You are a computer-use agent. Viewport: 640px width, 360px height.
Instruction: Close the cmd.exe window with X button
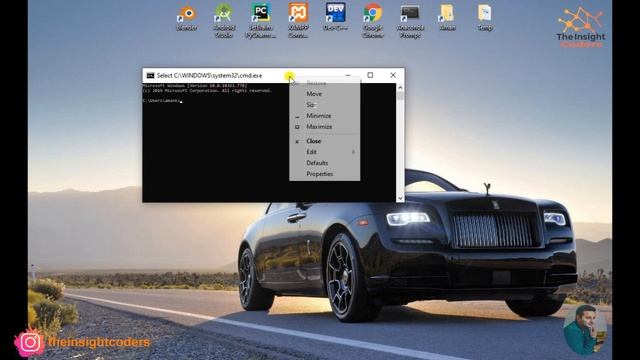393,75
